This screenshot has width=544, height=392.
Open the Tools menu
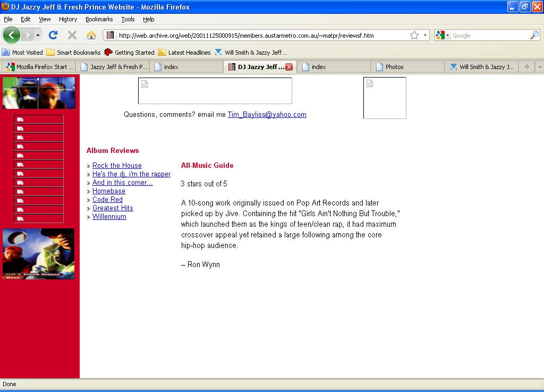[127, 19]
